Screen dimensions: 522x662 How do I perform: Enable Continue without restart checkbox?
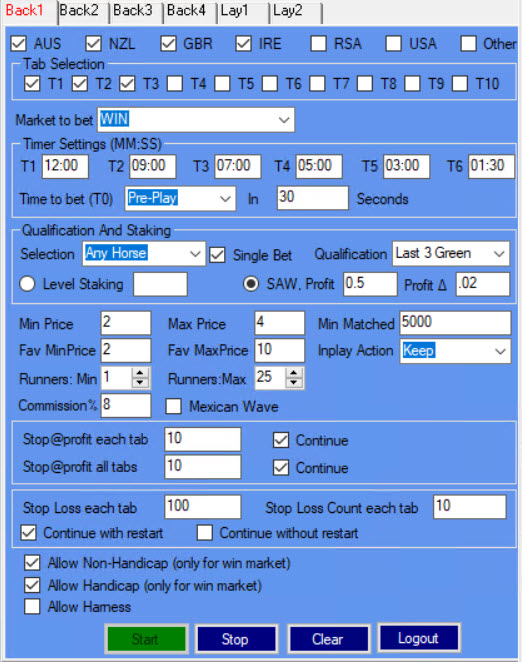pyautogui.click(x=205, y=533)
